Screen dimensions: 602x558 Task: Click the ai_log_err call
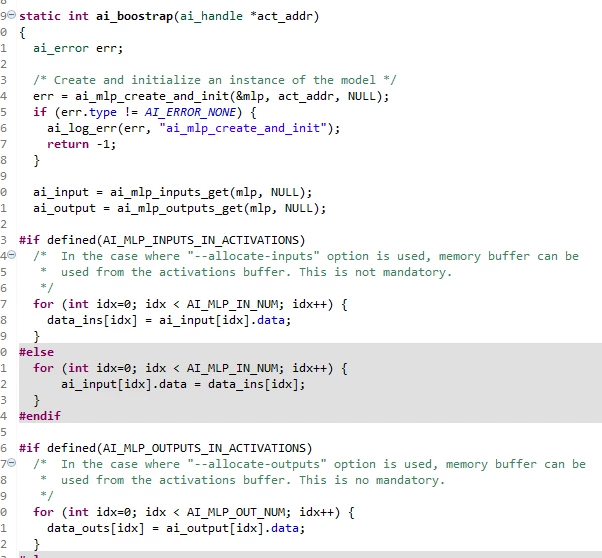click(x=82, y=128)
